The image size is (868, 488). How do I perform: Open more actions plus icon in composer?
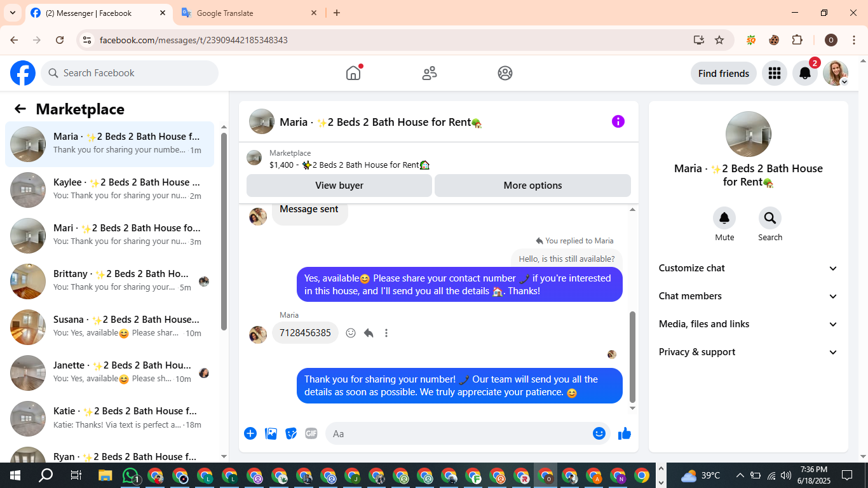(x=250, y=433)
